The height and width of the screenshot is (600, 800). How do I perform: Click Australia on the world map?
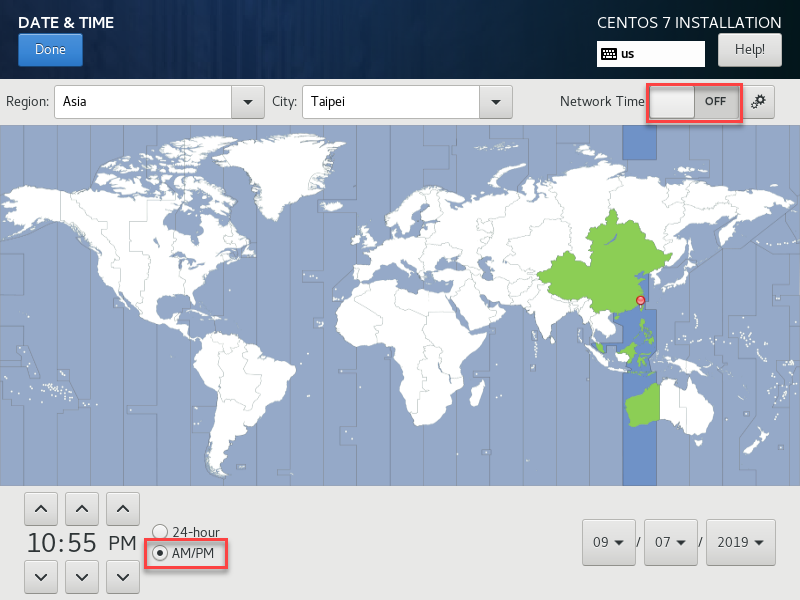669,406
